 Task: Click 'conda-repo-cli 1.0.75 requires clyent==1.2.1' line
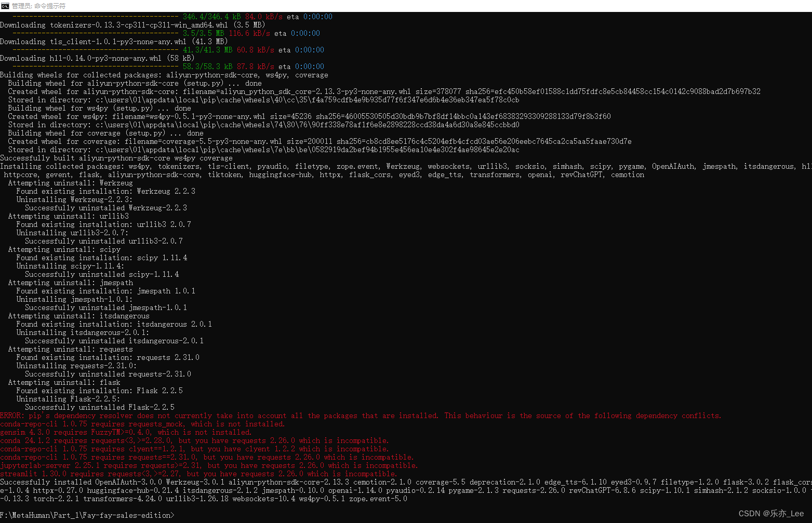coord(195,449)
